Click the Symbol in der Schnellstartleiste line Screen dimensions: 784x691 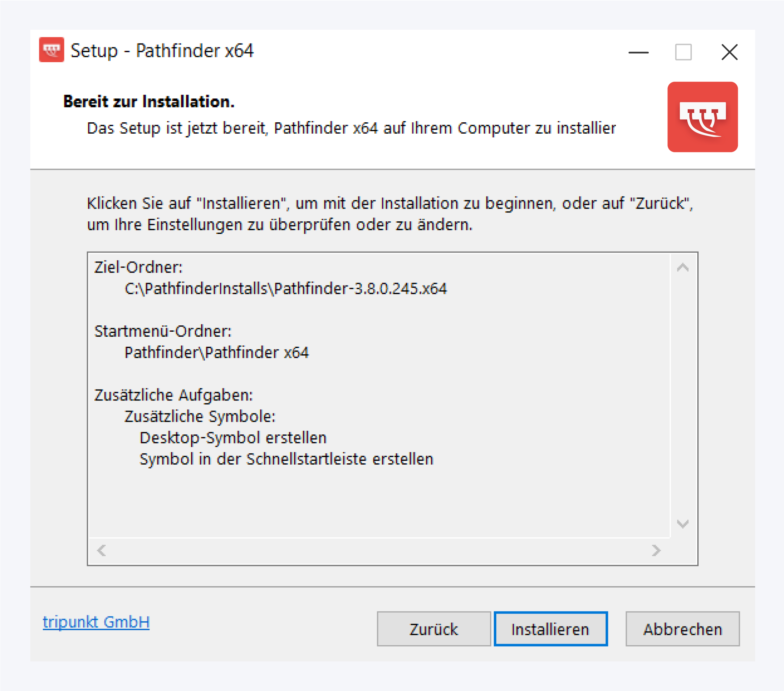tap(287, 458)
